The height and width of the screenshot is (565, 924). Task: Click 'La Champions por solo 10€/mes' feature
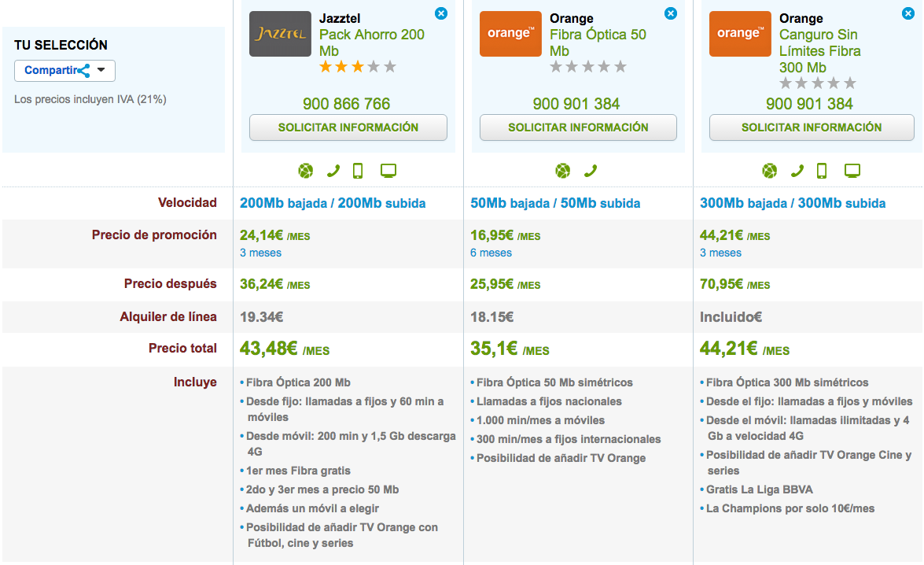pyautogui.click(x=790, y=508)
